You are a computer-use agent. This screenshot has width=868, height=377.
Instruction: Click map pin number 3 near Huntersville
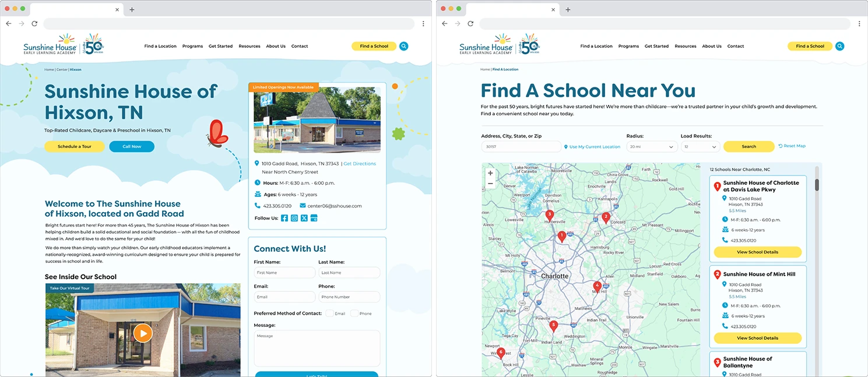[549, 214]
